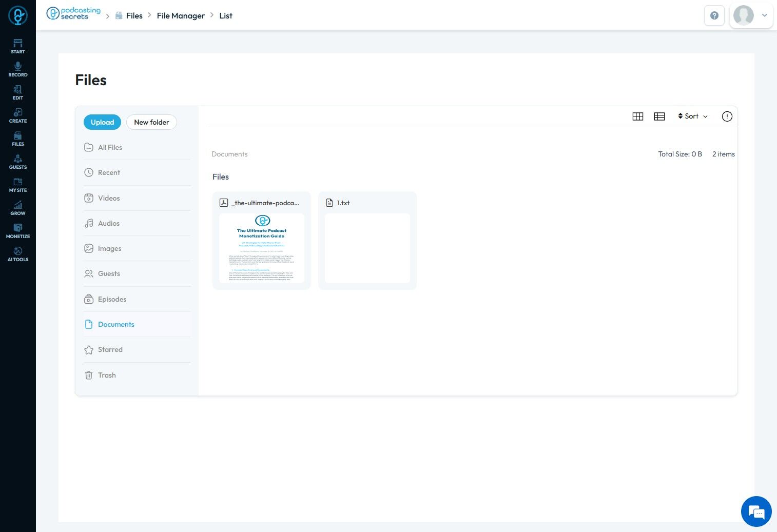Open the GUESTS section
The height and width of the screenshot is (532, 777).
[18, 162]
